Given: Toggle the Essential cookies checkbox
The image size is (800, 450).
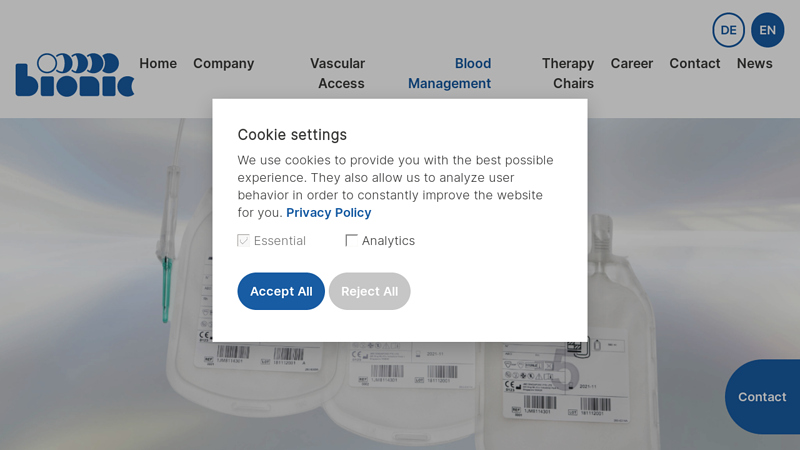Looking at the screenshot, I should (243, 241).
